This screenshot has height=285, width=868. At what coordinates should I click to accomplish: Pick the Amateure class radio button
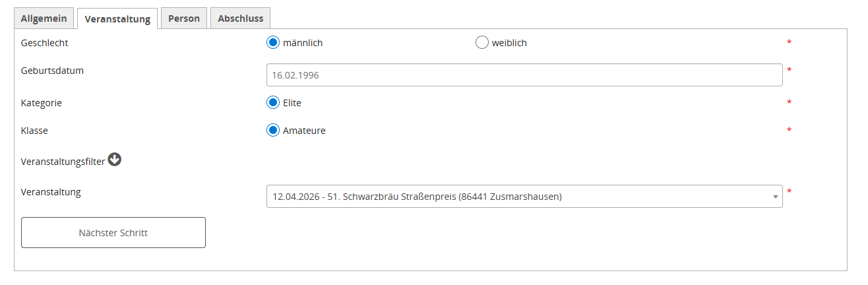(273, 131)
